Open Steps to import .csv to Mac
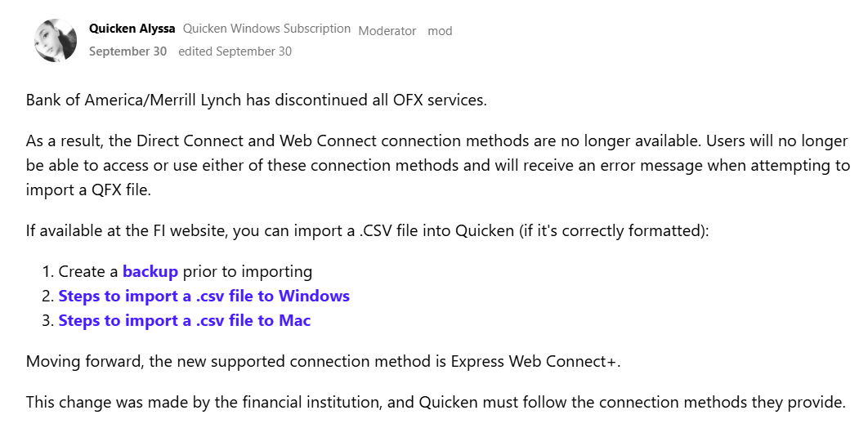This screenshot has height=437, width=868. (185, 320)
